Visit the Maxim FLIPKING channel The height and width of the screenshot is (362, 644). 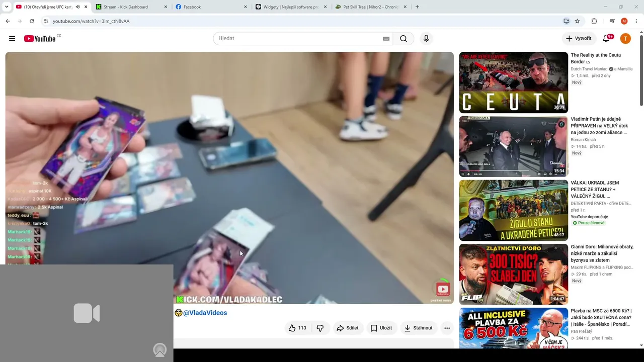pyautogui.click(x=602, y=267)
